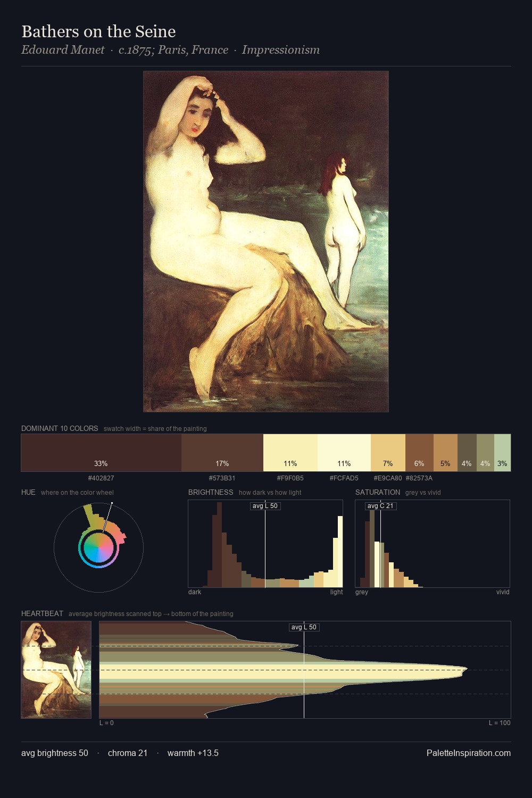Image resolution: width=532 pixels, height=798 pixels.
Task: Click the 'L = 100' axis label
Action: 500,723
